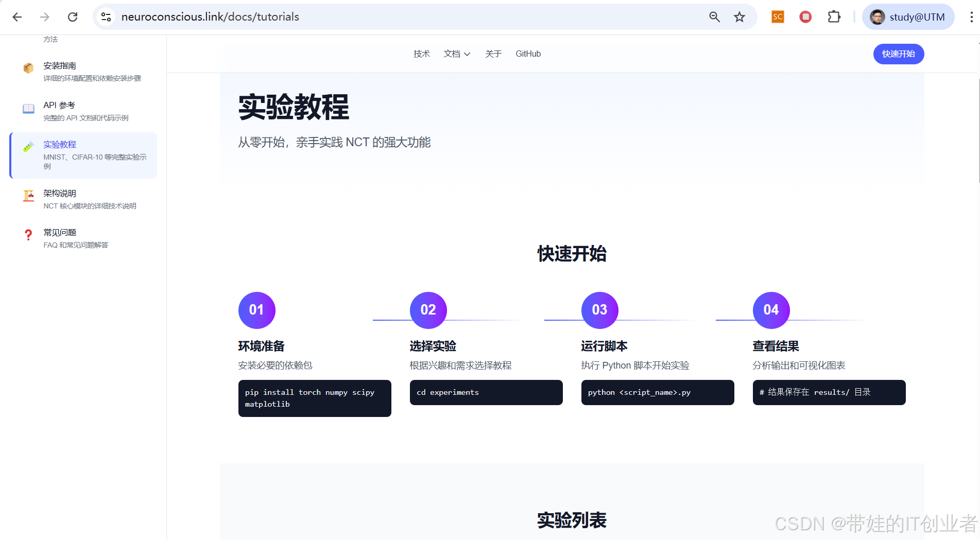Click the zoom magnifier icon in address bar
This screenshot has width=980, height=540.
pyautogui.click(x=714, y=16)
